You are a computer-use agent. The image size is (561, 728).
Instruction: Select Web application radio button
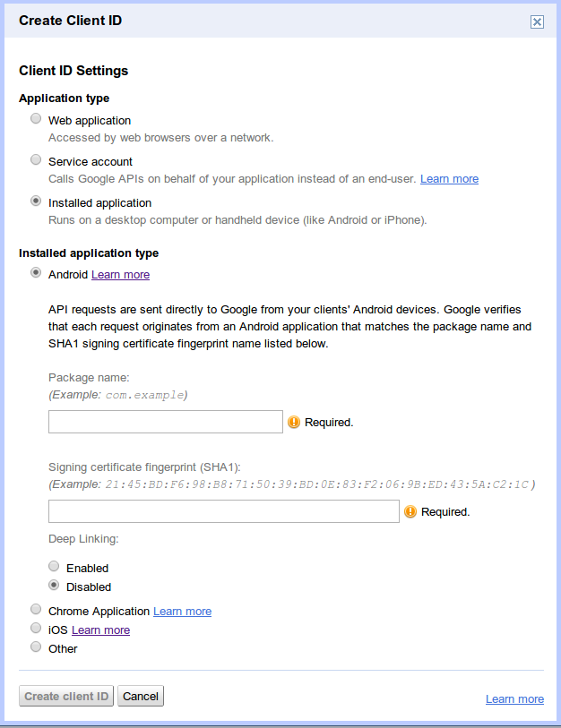[36, 119]
